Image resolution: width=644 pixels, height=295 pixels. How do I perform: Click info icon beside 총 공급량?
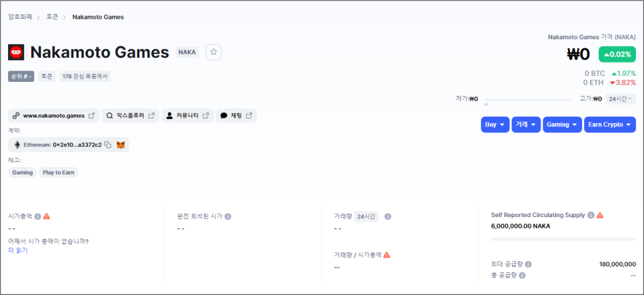[521, 275]
